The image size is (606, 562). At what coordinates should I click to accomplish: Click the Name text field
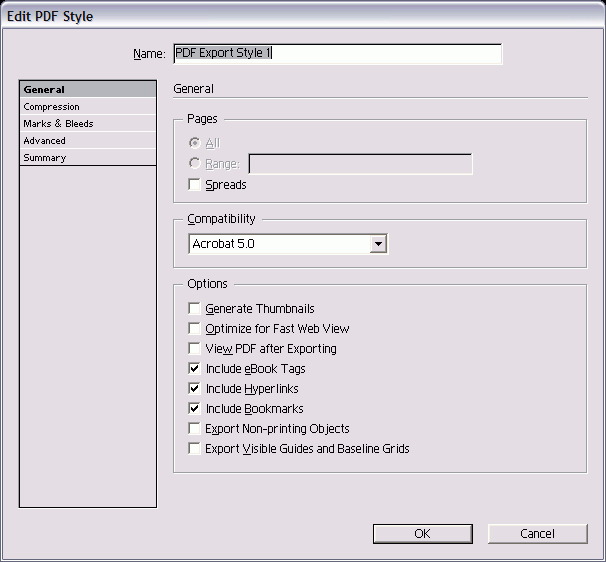pos(337,53)
